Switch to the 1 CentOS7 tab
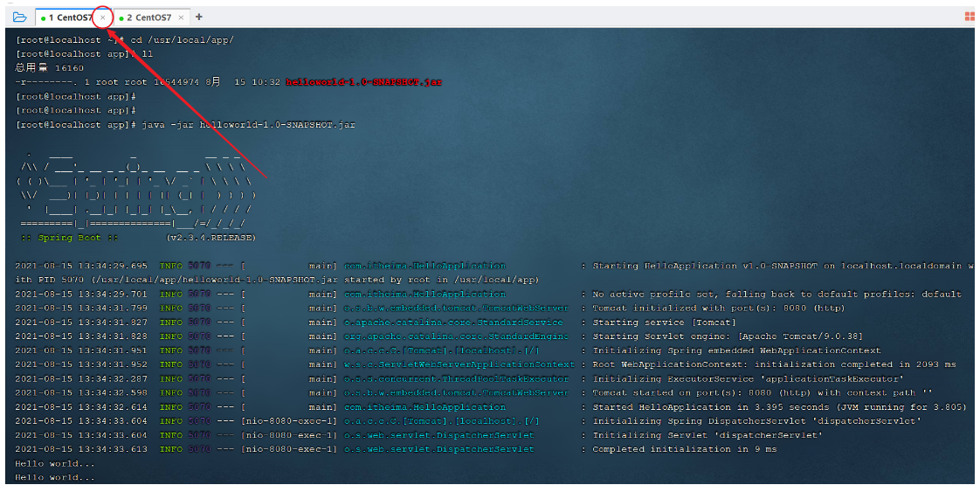This screenshot has width=980, height=492. (x=69, y=17)
